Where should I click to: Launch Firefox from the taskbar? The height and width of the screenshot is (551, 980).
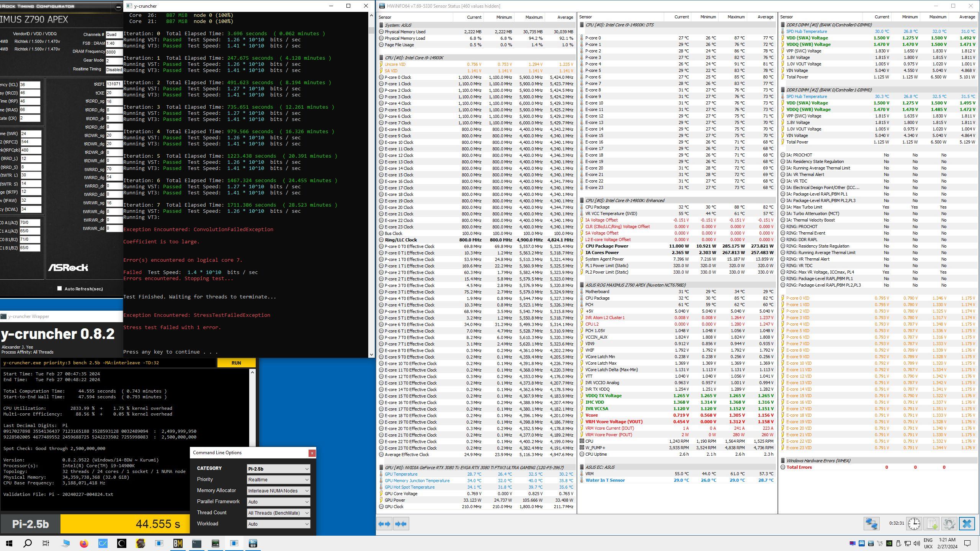point(84,543)
